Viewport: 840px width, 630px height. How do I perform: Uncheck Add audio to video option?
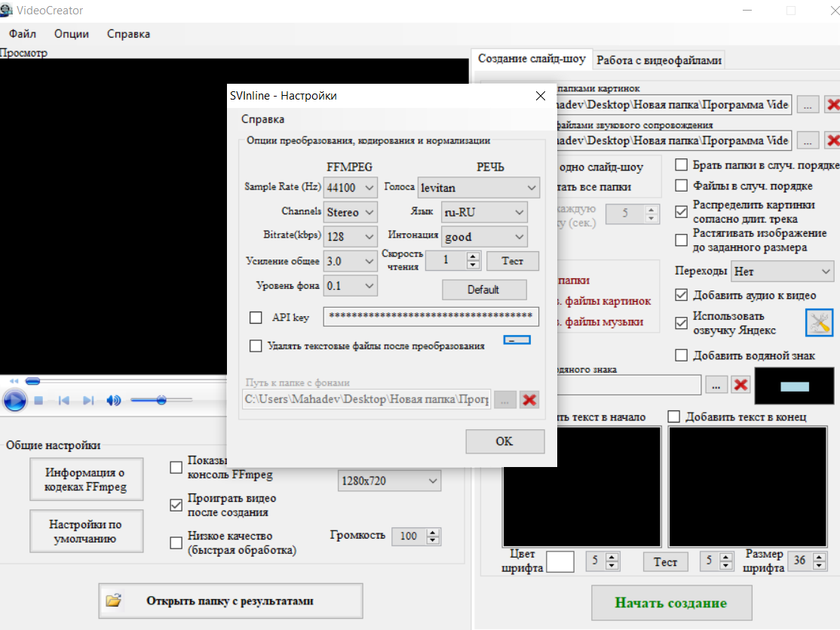point(682,295)
